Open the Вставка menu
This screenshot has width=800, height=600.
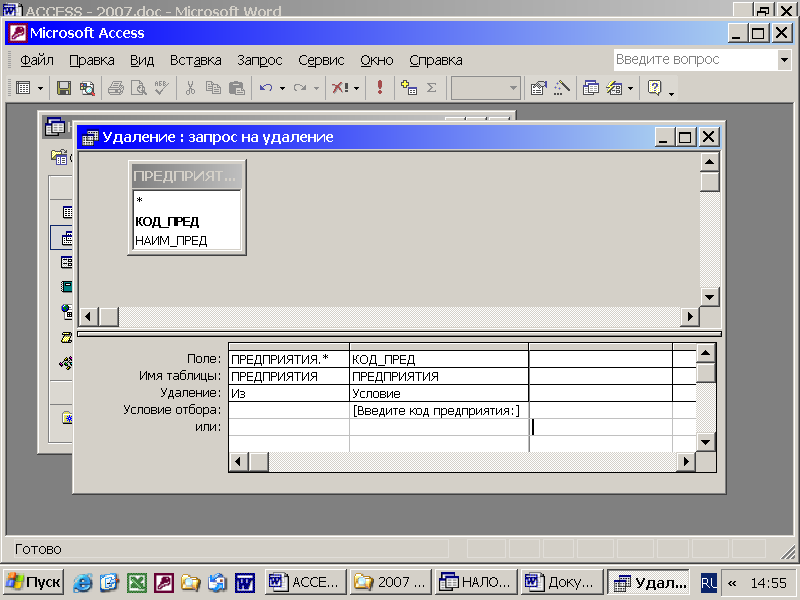click(195, 60)
